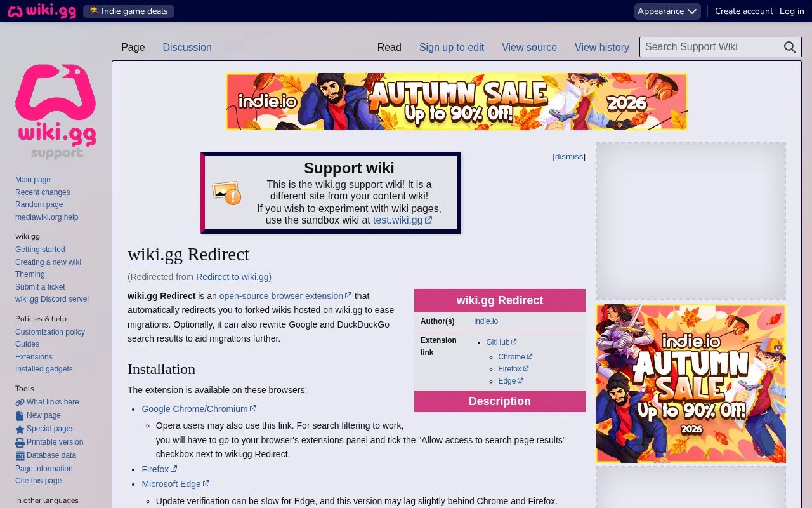This screenshot has height=508, width=812.
Task: Open the Edge link in infobox
Action: click(x=510, y=381)
